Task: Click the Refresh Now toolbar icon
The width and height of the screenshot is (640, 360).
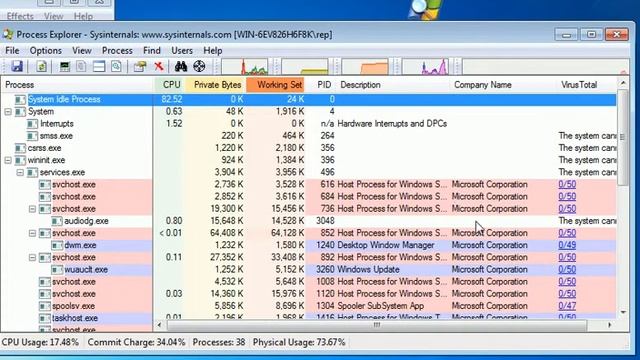Action: pyautogui.click(x=41, y=66)
